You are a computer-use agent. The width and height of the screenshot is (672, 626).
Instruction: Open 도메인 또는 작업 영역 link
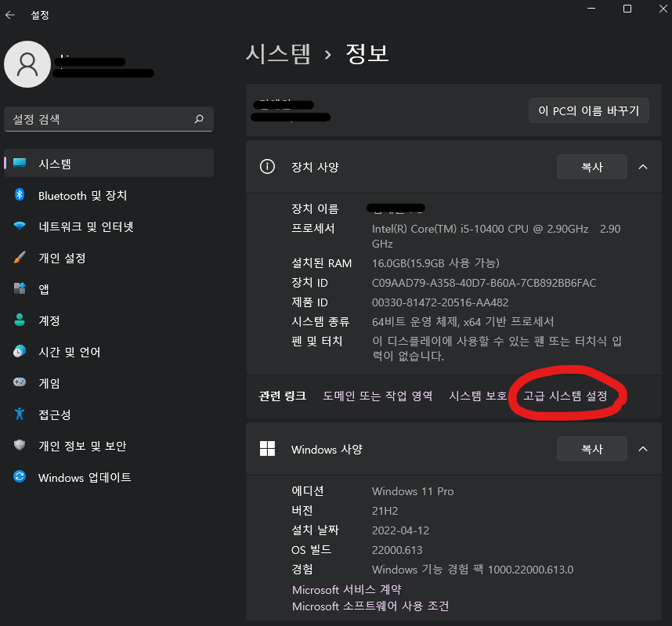378,396
